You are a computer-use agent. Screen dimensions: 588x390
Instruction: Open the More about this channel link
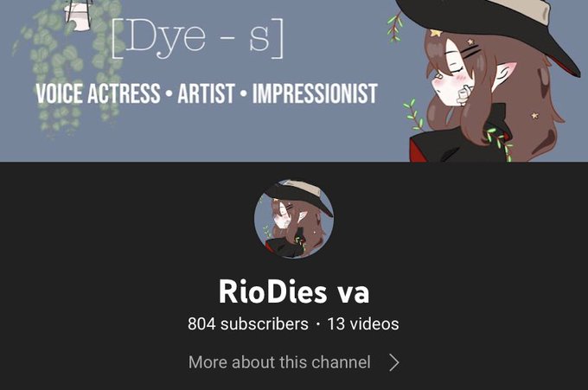coord(279,362)
